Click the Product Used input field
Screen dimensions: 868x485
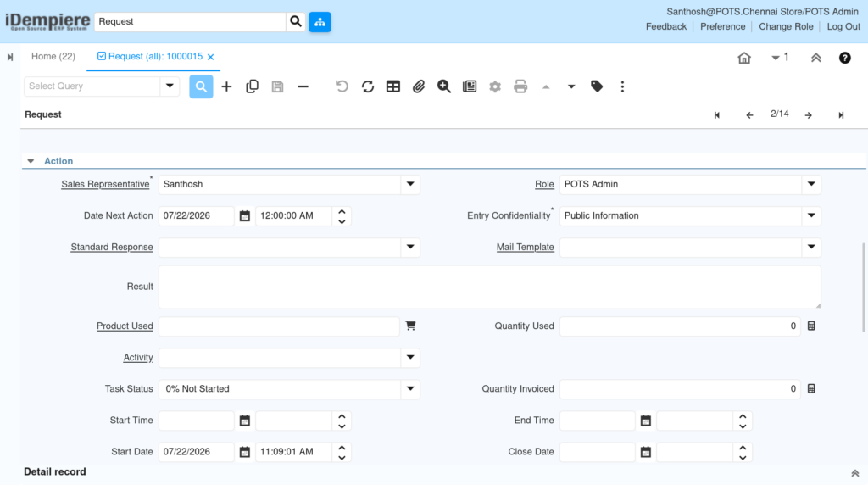point(279,326)
